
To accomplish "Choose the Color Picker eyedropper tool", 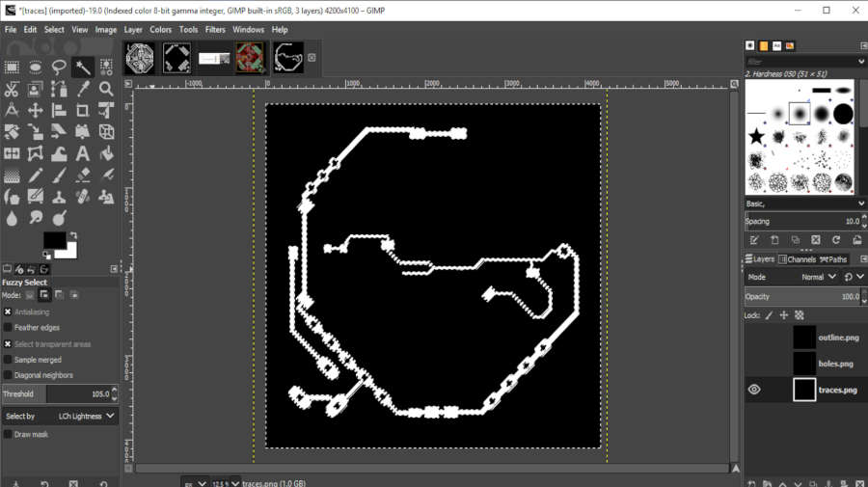I will point(83,89).
